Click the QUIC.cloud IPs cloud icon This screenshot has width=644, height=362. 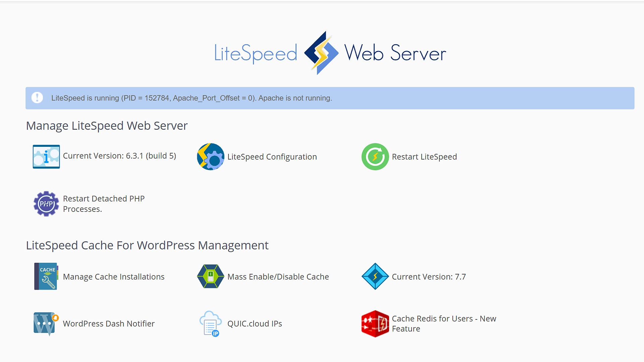[x=211, y=324]
